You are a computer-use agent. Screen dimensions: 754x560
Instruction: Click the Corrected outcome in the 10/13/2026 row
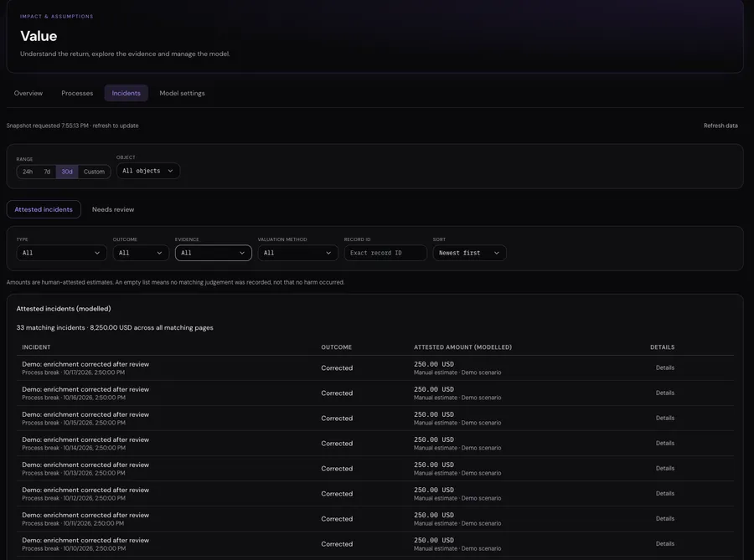click(x=337, y=469)
